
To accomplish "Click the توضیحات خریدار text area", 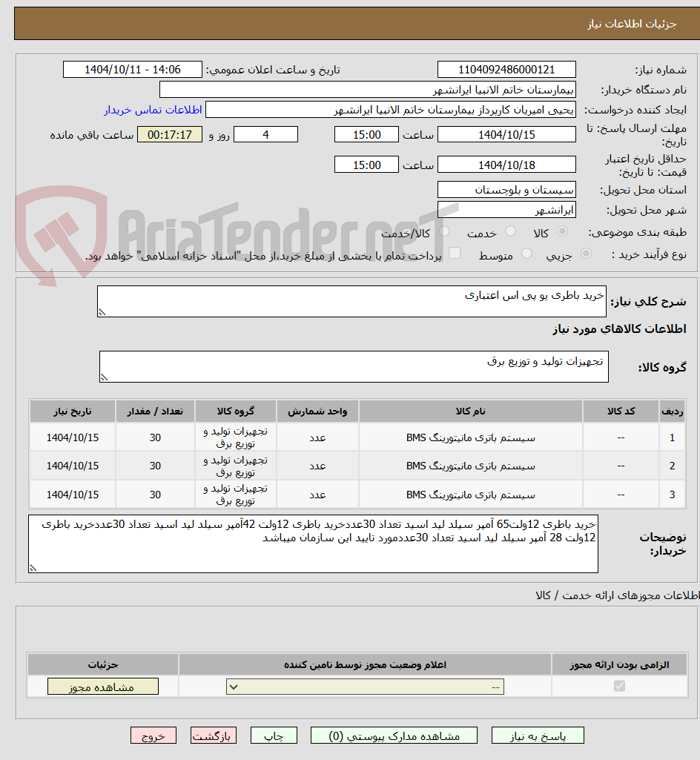I will (313, 543).
